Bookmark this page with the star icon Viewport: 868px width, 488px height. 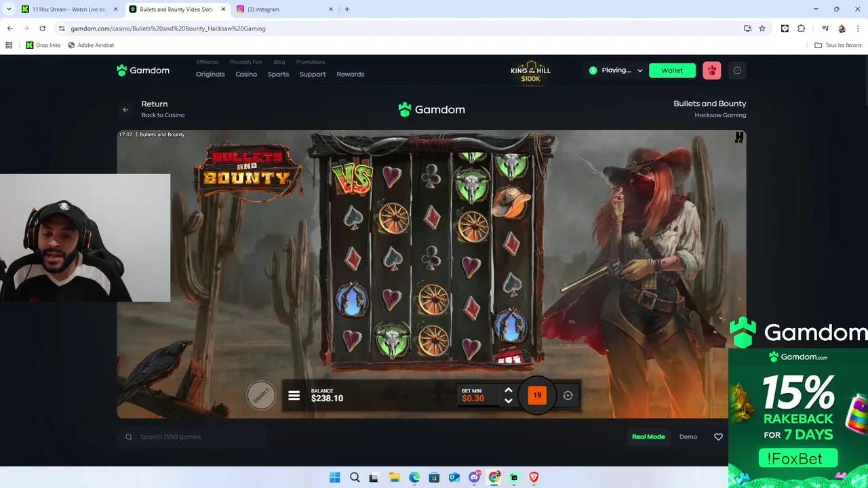(762, 28)
